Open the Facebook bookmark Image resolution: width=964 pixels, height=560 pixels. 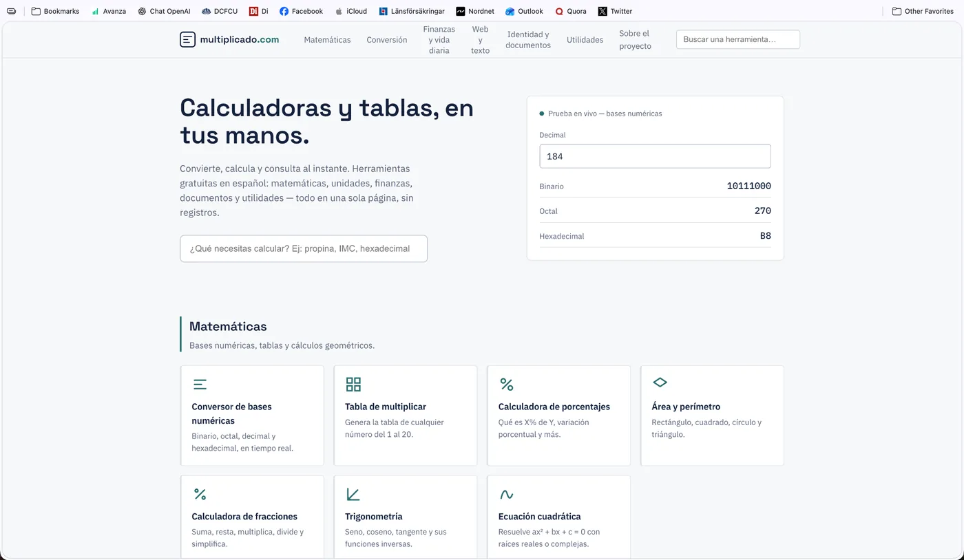(301, 11)
